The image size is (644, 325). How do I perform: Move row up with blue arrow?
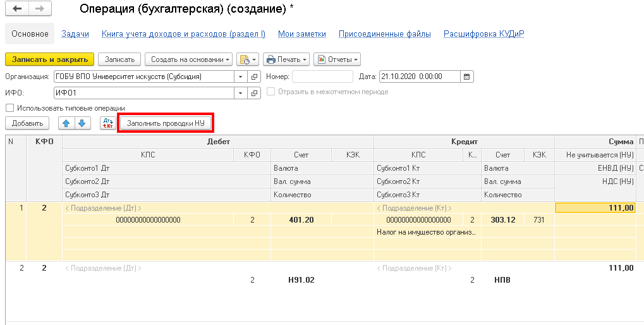(66, 123)
